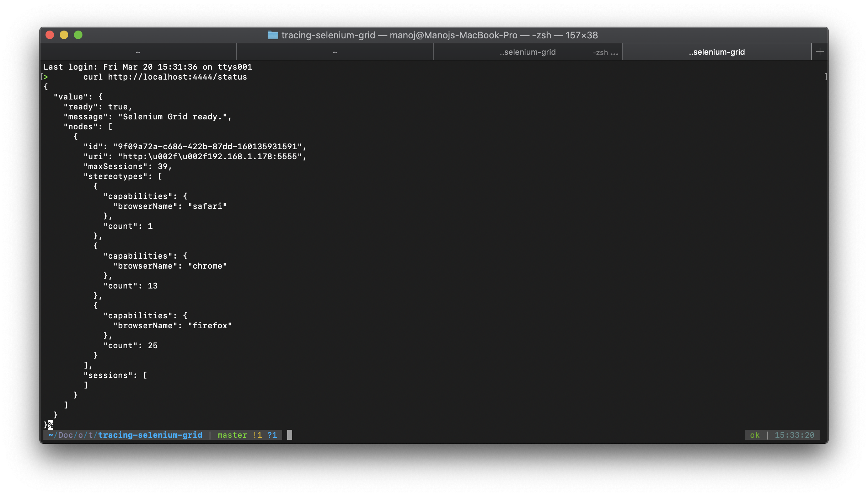The image size is (868, 496).
Task: Switch to the first home directory tab
Action: (138, 52)
